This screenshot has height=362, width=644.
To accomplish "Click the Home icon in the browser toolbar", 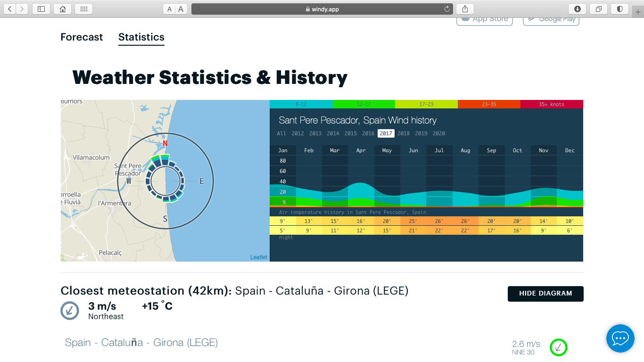I will (62, 8).
